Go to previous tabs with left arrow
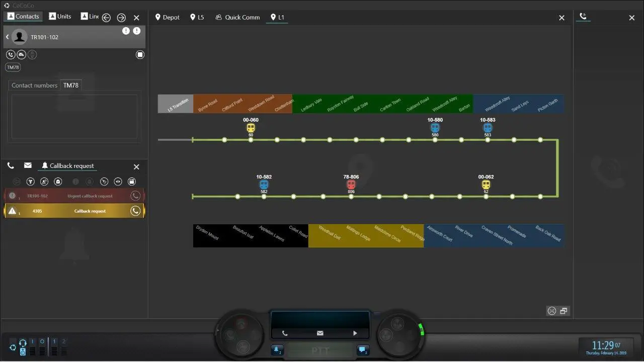This screenshot has width=644, height=362. 106,18
